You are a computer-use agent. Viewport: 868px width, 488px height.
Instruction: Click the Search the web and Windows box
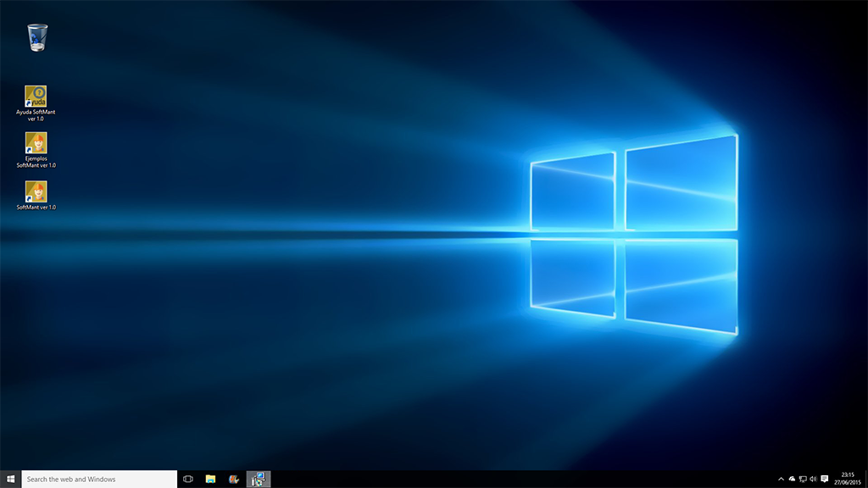pos(98,479)
